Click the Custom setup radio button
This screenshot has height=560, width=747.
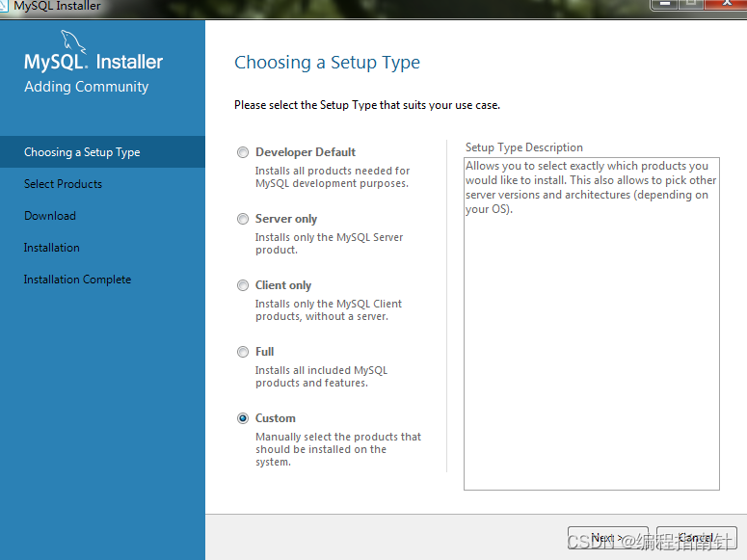[243, 418]
